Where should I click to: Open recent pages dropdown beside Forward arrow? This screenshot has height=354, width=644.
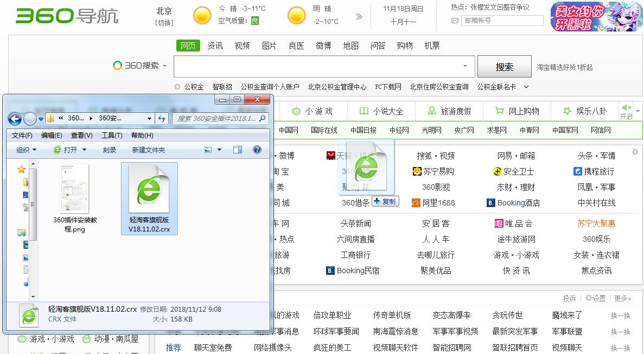[41, 119]
